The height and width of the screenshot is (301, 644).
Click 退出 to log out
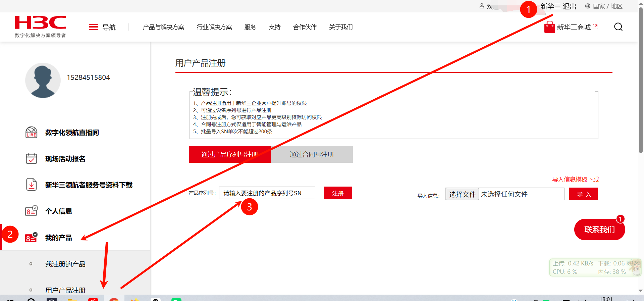(x=570, y=6)
